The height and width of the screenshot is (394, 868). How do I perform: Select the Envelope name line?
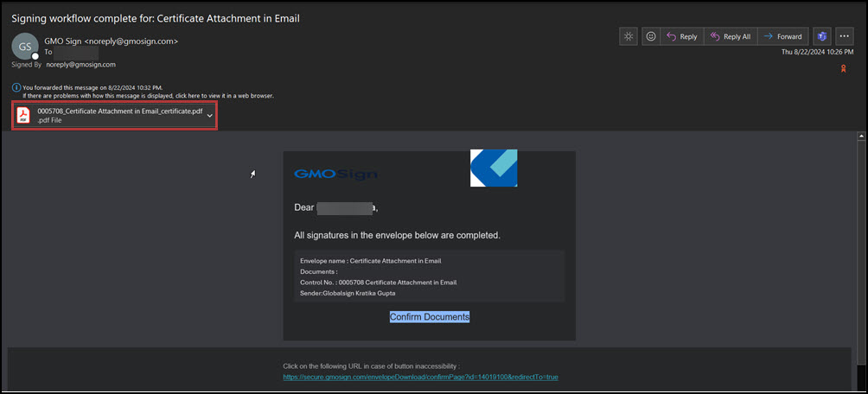tap(370, 261)
